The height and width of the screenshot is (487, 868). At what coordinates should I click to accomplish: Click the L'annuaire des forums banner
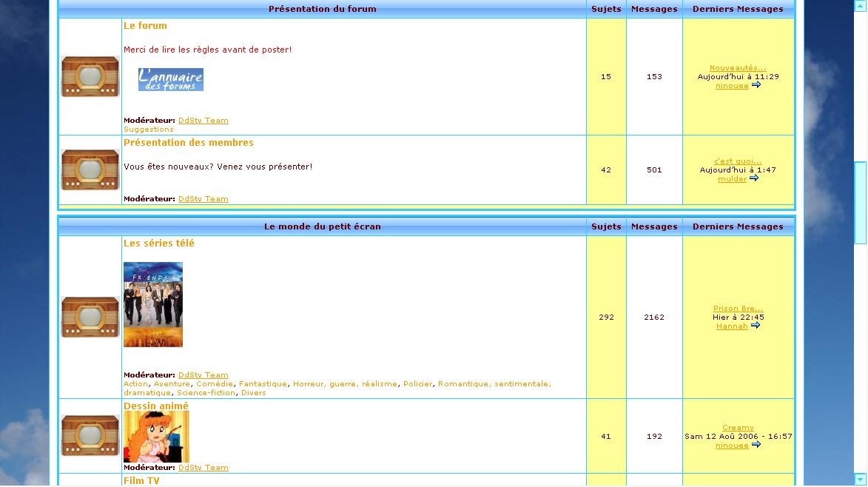click(171, 80)
